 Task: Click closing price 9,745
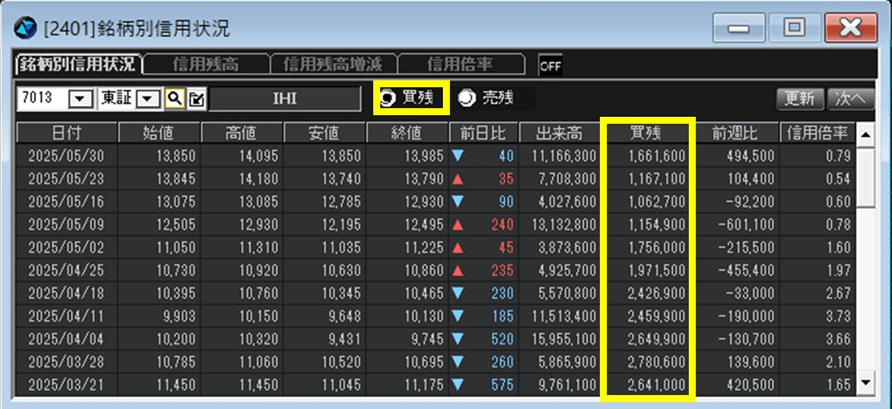[428, 338]
